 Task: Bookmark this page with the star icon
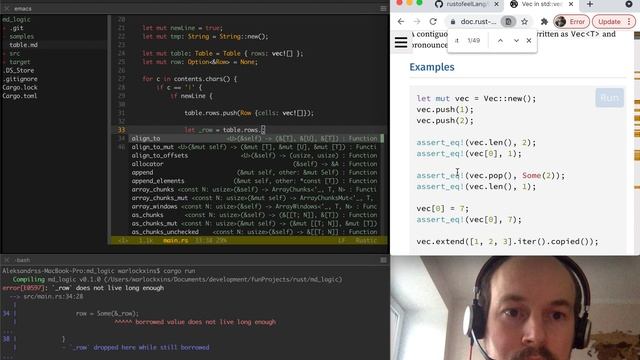pyautogui.click(x=524, y=22)
